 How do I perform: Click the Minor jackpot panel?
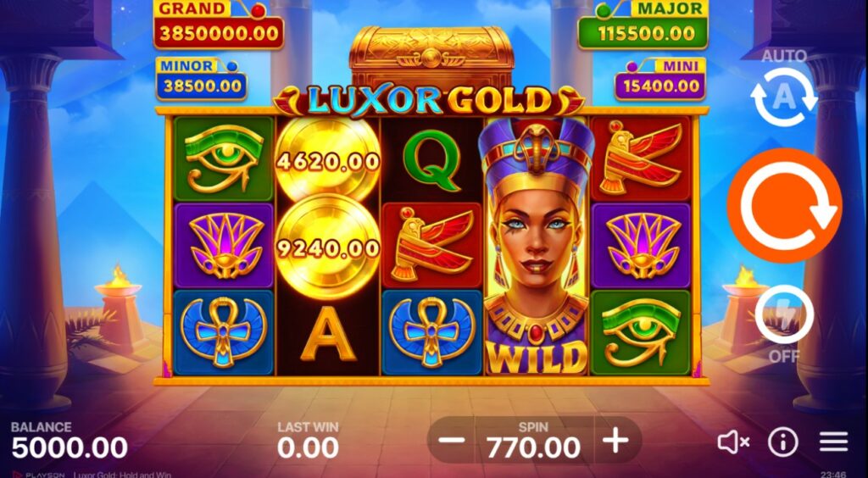click(x=202, y=79)
